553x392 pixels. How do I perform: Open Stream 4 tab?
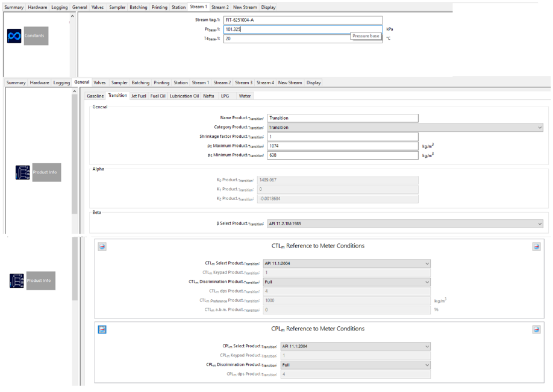(265, 82)
